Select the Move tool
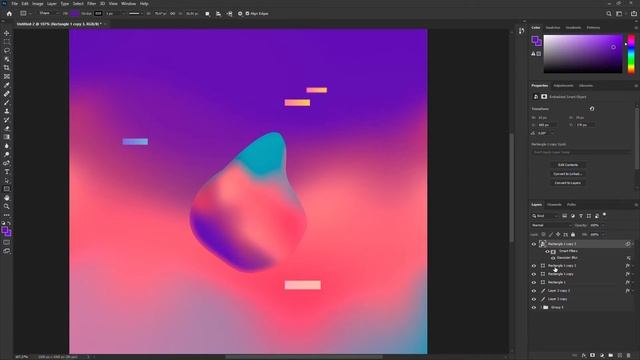 click(7, 33)
